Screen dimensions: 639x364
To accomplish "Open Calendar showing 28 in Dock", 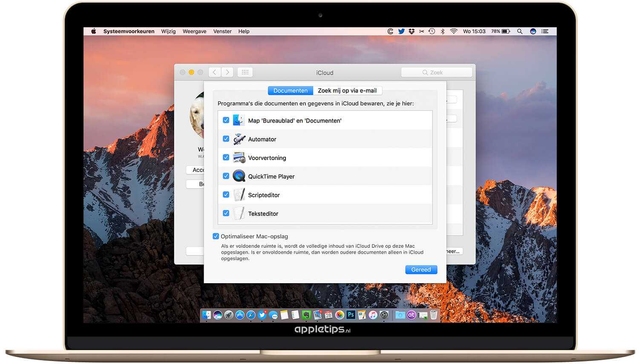I will tap(328, 315).
